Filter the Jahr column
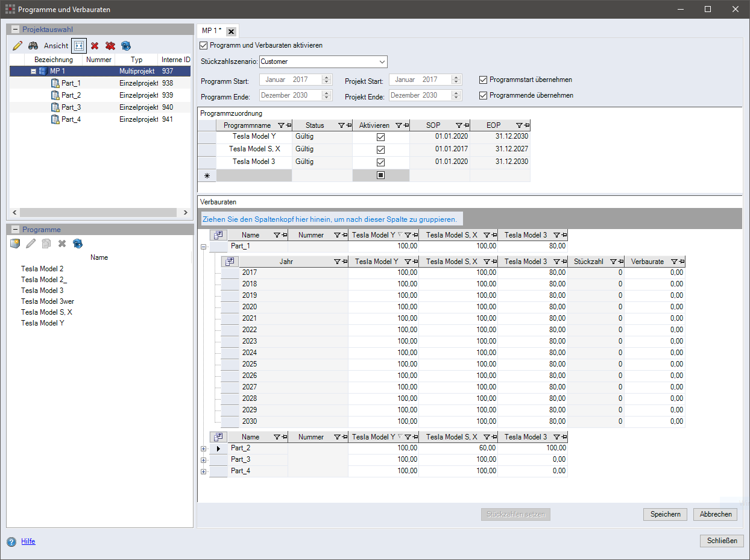The height and width of the screenshot is (560, 750). (x=338, y=262)
